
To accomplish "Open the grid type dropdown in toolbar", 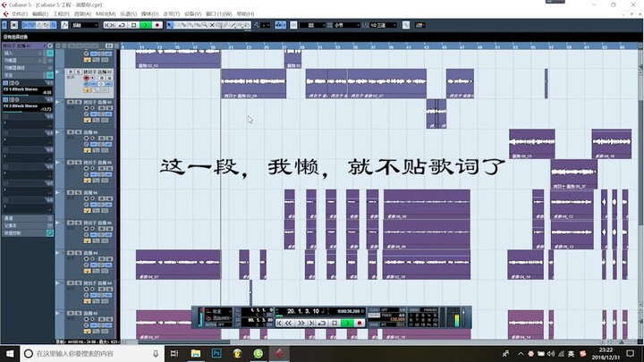I will coord(345,25).
